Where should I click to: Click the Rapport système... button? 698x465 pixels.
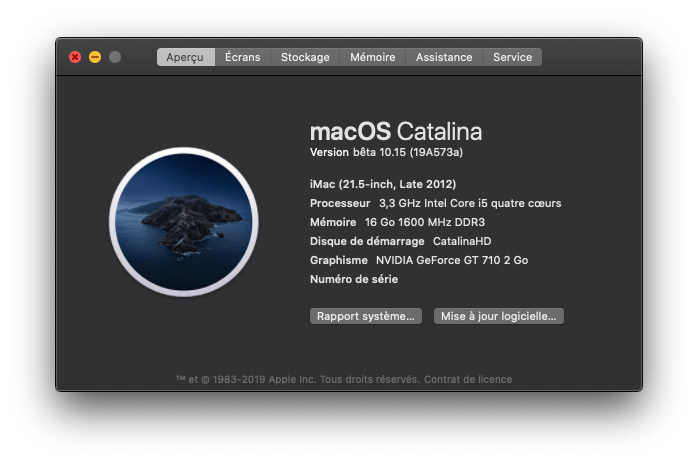[366, 316]
